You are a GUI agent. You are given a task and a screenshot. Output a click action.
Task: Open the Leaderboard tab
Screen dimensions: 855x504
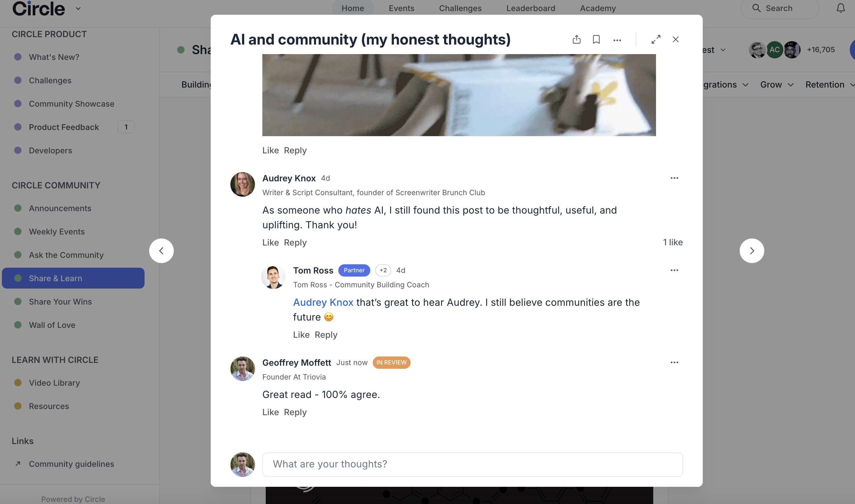pos(531,8)
